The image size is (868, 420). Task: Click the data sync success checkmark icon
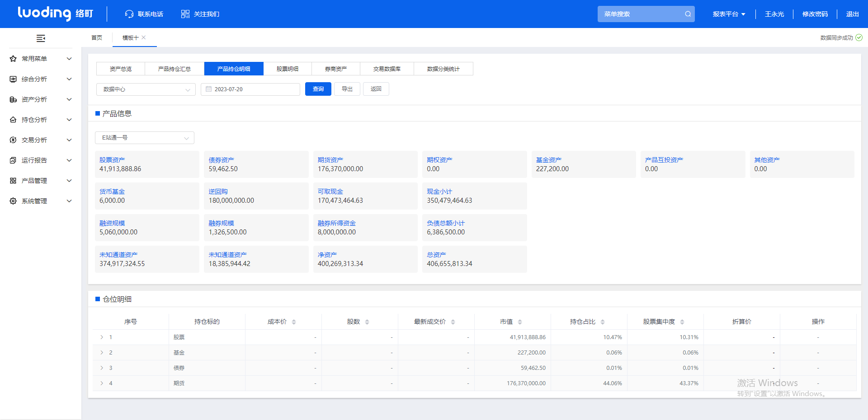coord(859,37)
